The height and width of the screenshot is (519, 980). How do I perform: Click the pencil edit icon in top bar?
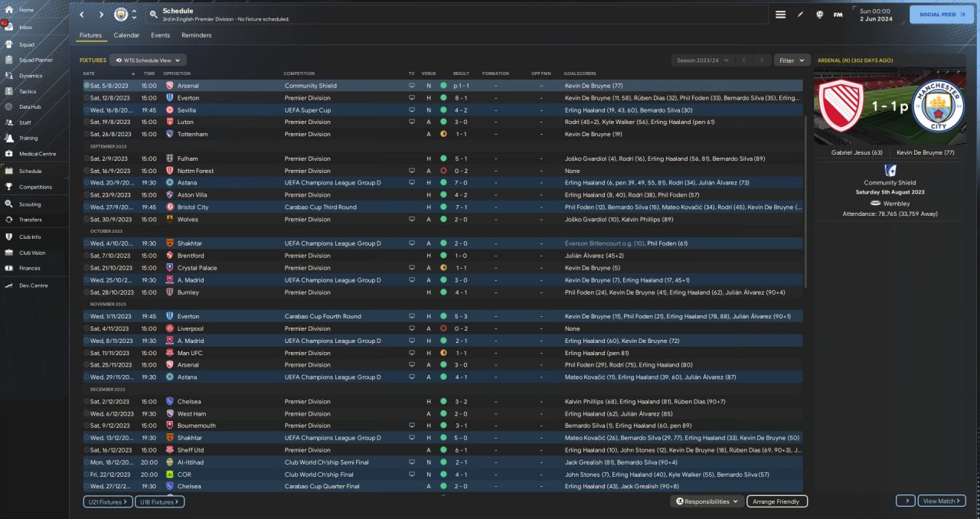(801, 15)
